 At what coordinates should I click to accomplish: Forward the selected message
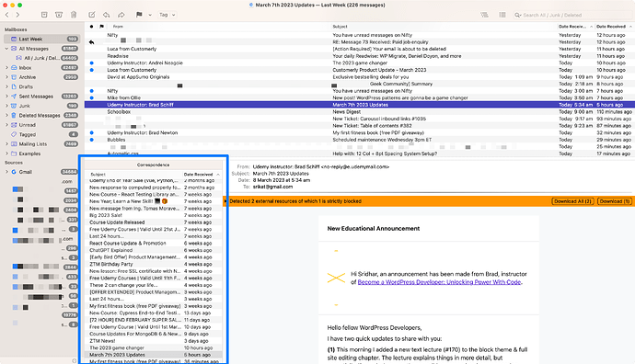[121, 15]
